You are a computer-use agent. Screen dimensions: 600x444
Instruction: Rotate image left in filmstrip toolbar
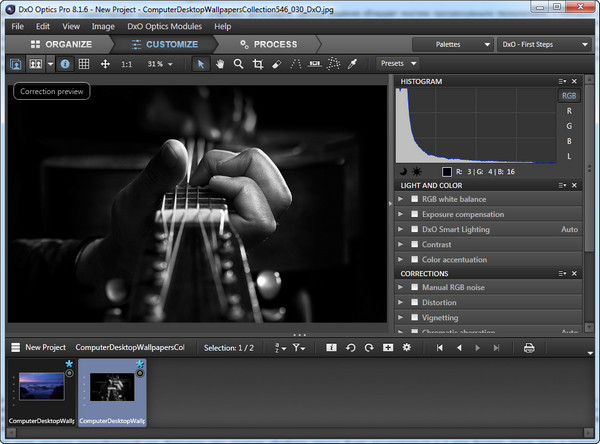click(x=351, y=347)
